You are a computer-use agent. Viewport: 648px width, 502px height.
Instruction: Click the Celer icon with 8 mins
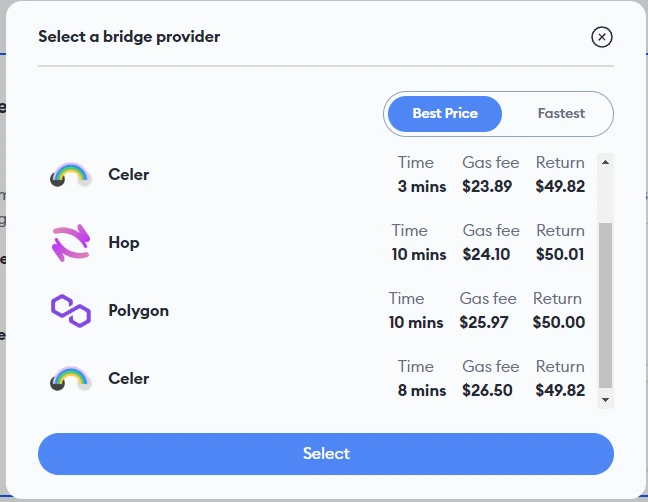(71, 378)
